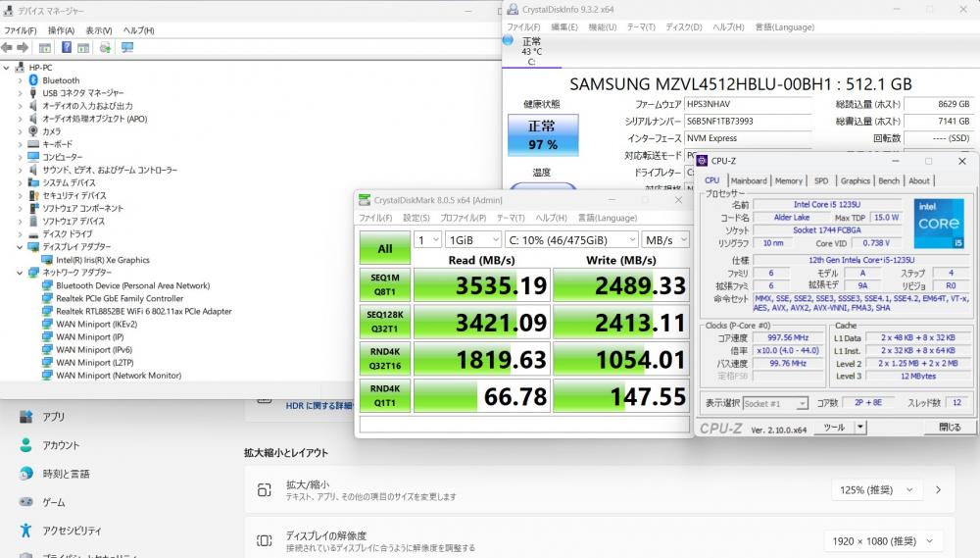The width and height of the screenshot is (980, 558).
Task: Select キーボード device category
Action: 58,144
